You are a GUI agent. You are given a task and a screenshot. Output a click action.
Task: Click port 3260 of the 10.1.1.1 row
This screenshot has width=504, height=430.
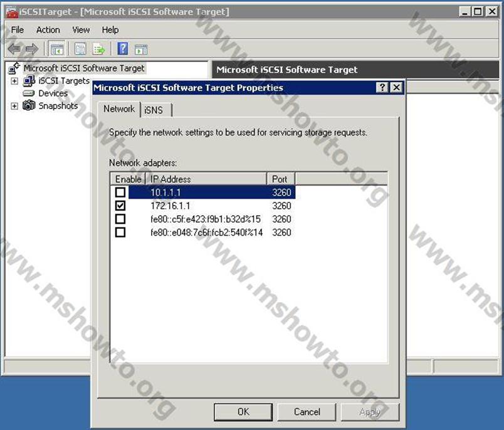click(x=281, y=192)
